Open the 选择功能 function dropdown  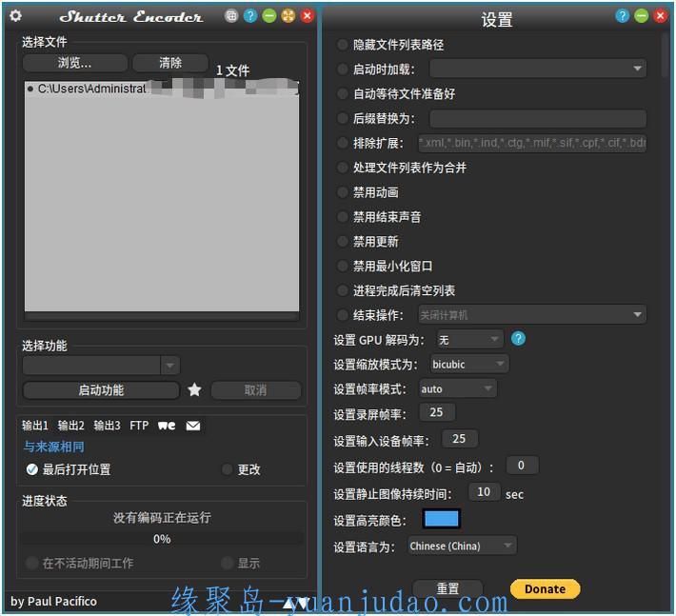coord(101,366)
